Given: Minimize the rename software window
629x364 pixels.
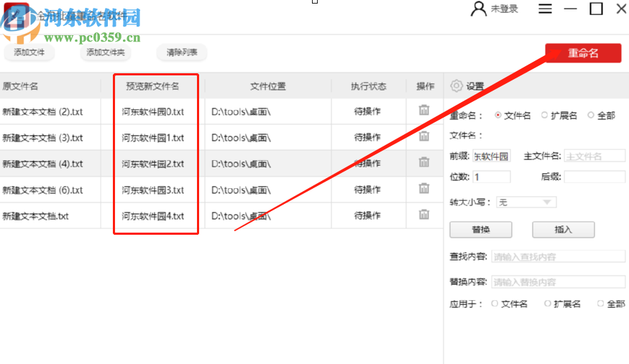Looking at the screenshot, I should click(x=570, y=9).
